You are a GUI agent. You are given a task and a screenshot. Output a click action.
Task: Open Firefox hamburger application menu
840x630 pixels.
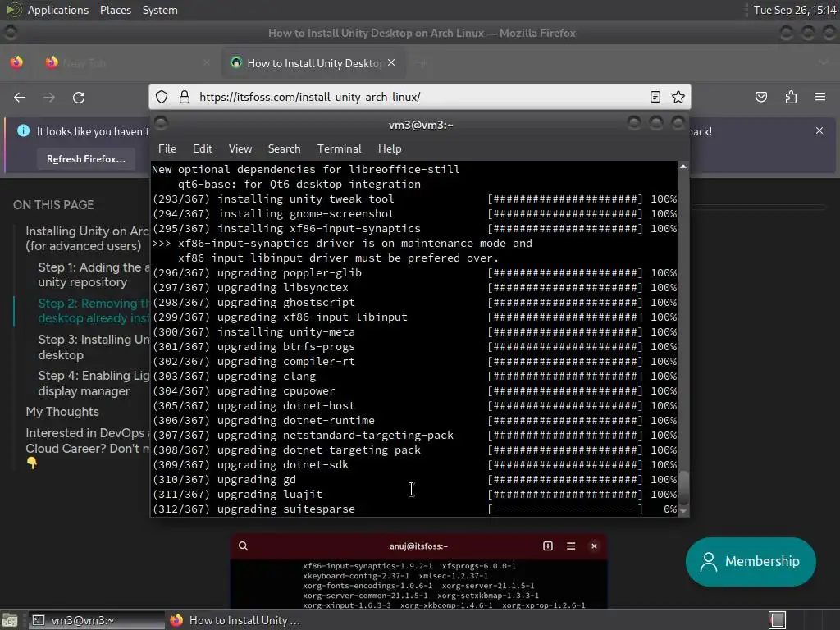tap(820, 97)
